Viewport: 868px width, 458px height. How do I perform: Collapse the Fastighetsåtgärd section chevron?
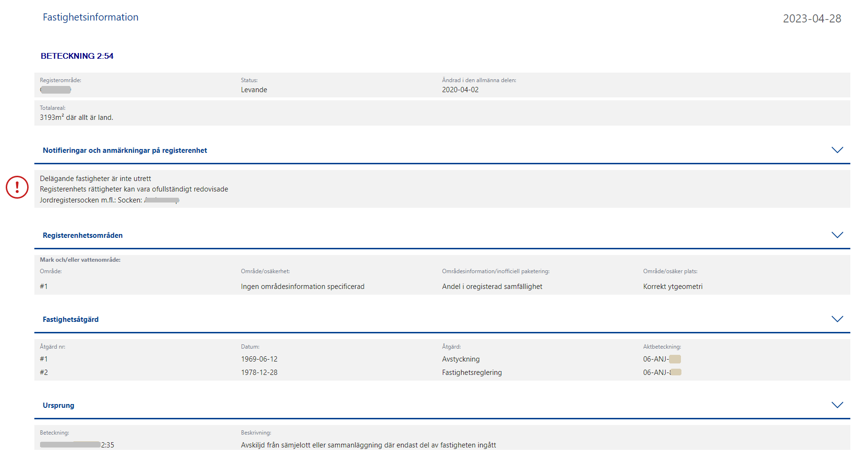(837, 319)
